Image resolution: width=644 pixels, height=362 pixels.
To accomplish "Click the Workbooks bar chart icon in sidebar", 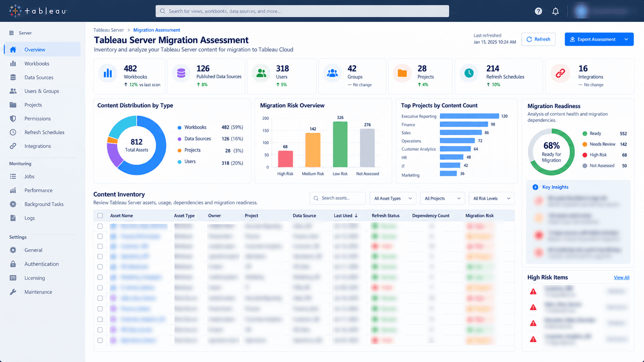I will pos(13,63).
